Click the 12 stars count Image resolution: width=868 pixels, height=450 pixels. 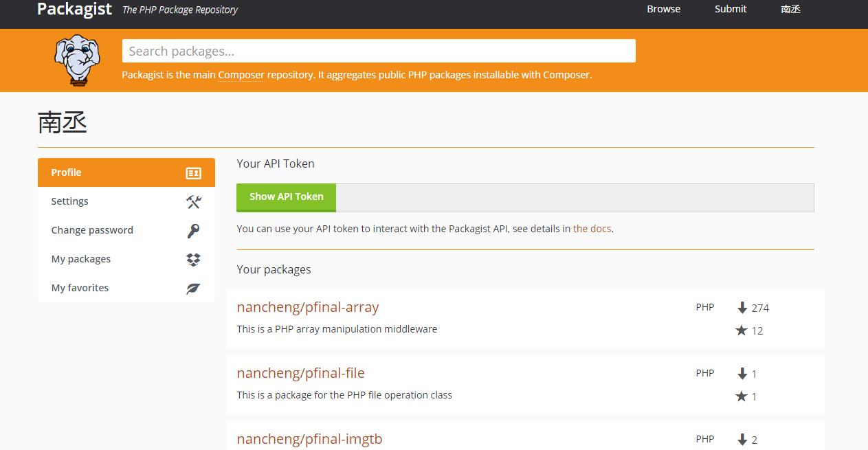[x=757, y=331]
